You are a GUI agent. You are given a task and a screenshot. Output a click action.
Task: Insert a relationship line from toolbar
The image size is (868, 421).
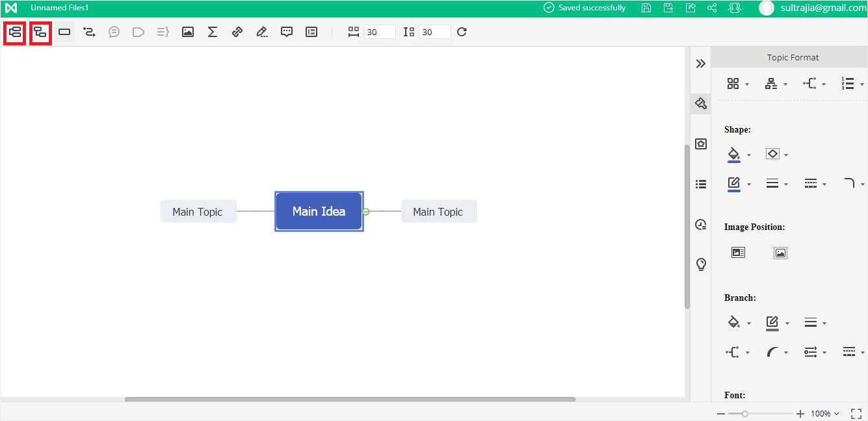89,32
